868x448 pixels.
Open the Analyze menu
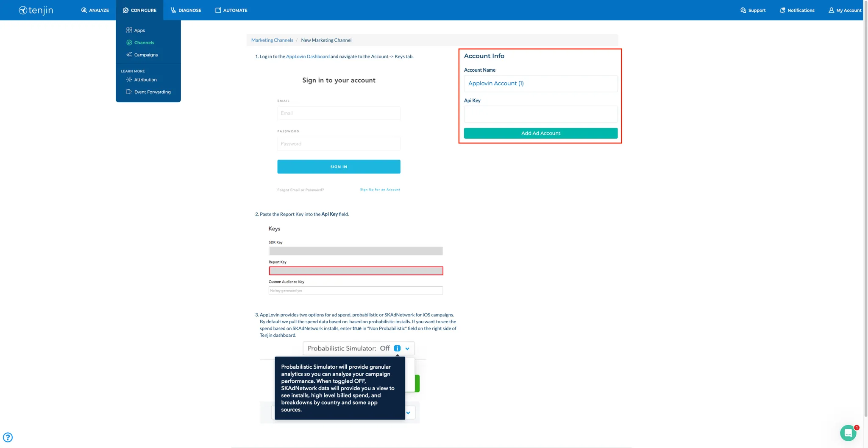pyautogui.click(x=95, y=10)
